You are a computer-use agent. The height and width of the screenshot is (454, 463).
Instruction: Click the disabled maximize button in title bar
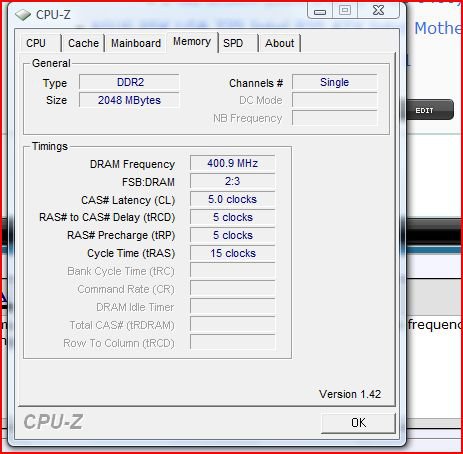coord(345,10)
